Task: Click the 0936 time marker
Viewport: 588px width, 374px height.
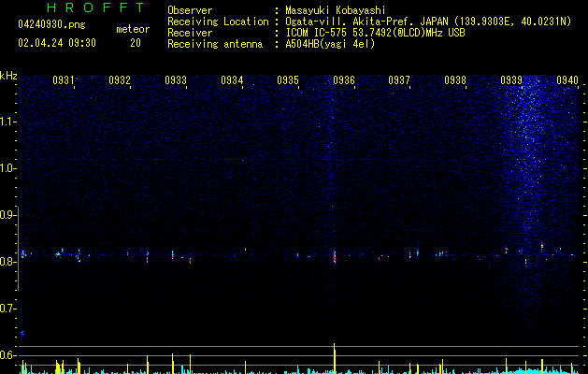Action: (344, 79)
